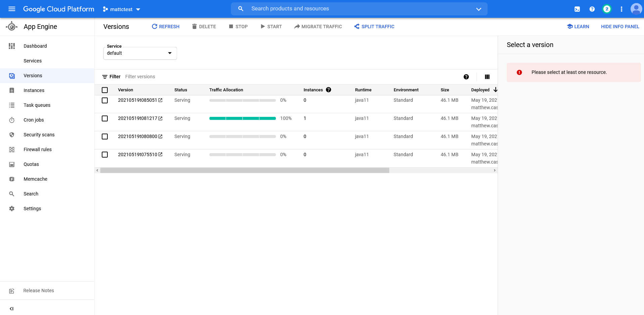Image resolution: width=644 pixels, height=315 pixels.
Task: Collapse the left sidebar navigation panel
Action: tap(11, 309)
